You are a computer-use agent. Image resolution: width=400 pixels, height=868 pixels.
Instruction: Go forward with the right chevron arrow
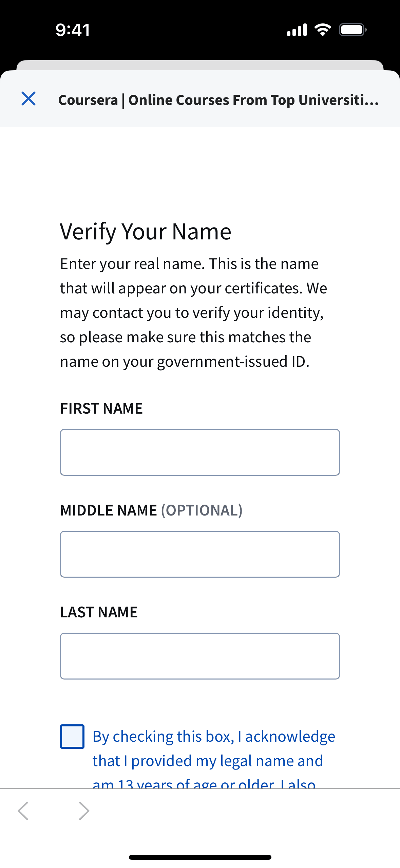tap(84, 811)
